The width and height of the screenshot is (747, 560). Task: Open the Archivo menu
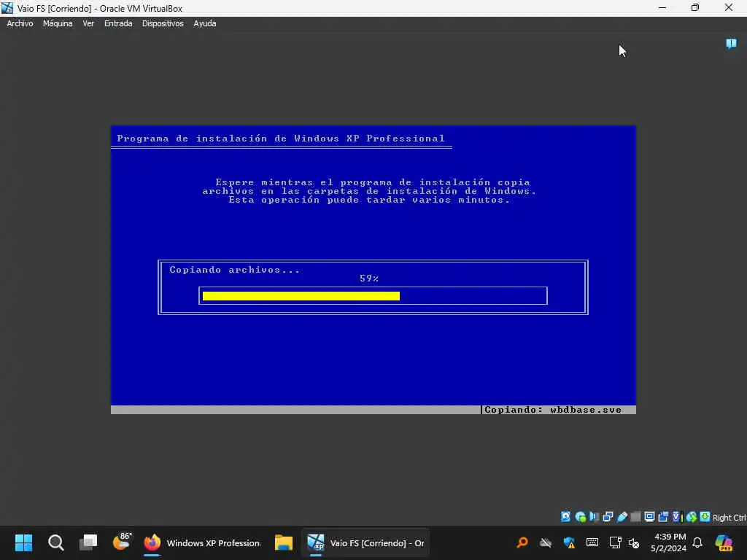pos(20,23)
